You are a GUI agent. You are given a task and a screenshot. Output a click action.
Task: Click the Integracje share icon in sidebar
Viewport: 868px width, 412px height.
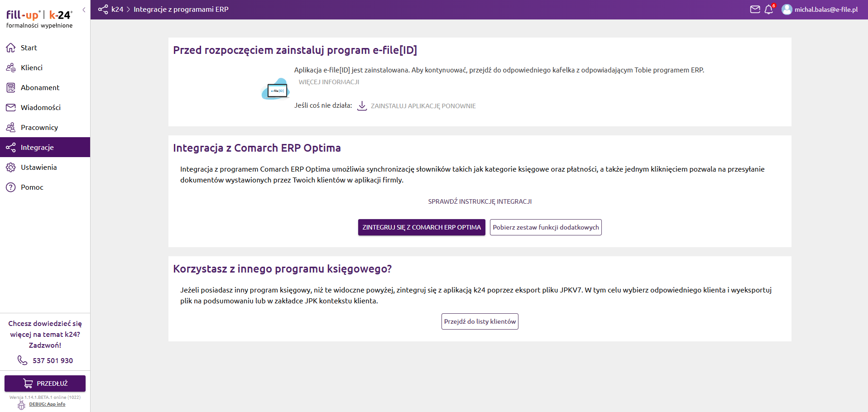click(x=11, y=147)
